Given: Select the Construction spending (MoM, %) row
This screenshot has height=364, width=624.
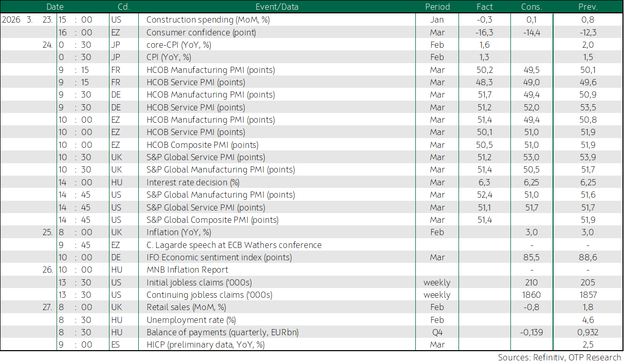Looking at the screenshot, I should 311,20.
